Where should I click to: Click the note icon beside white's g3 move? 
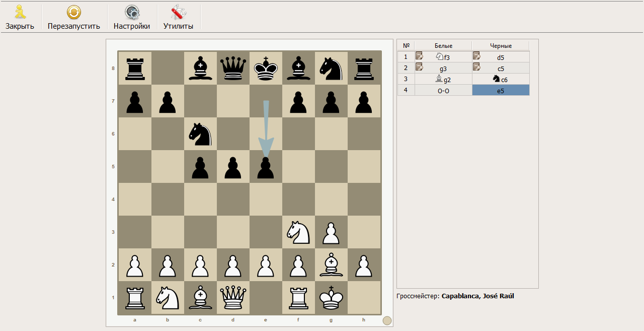point(419,68)
